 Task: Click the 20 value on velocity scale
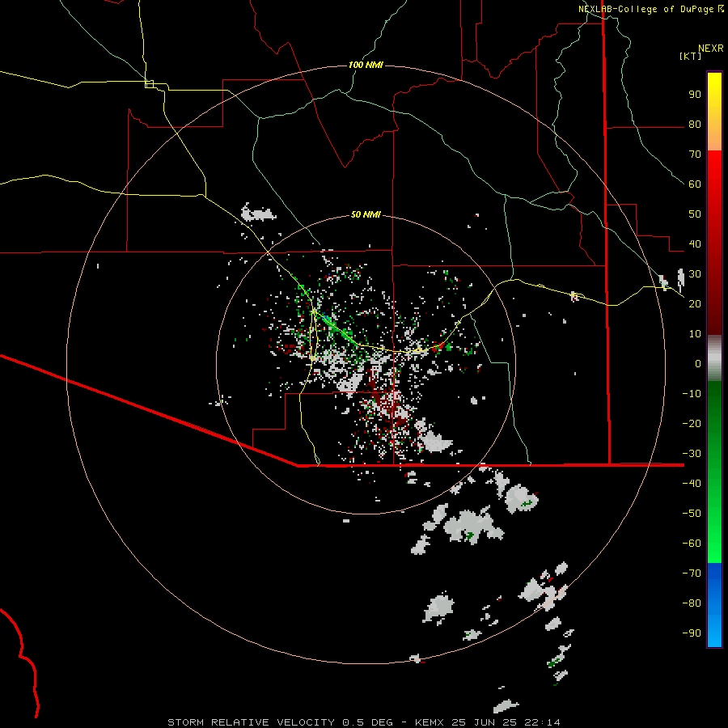coord(695,304)
